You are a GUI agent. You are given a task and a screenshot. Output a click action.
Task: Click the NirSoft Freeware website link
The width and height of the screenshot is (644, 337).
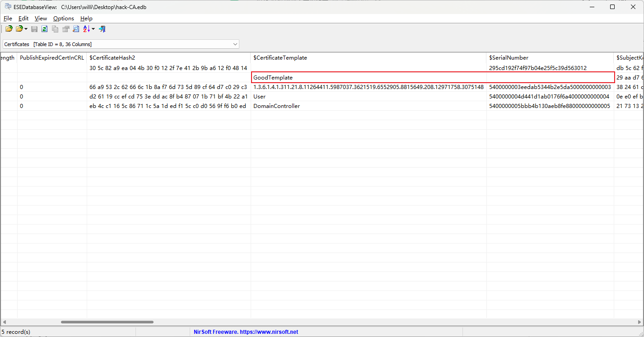pos(246,332)
